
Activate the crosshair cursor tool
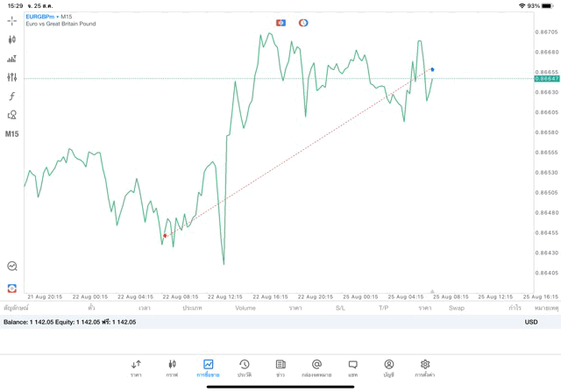pyautogui.click(x=11, y=20)
